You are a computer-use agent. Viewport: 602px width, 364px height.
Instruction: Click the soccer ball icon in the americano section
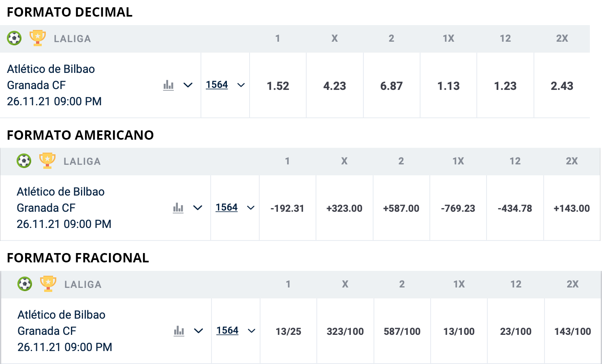coord(24,161)
